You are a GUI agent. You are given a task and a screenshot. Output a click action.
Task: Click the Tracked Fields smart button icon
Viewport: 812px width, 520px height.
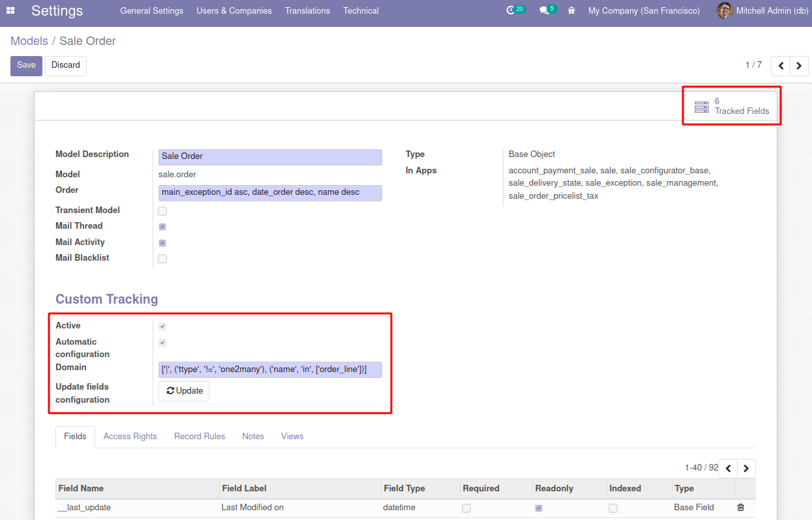click(x=701, y=106)
